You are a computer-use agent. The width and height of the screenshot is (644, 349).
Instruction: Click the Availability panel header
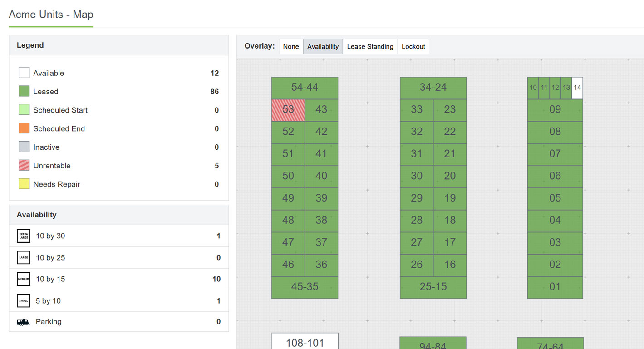(x=119, y=215)
